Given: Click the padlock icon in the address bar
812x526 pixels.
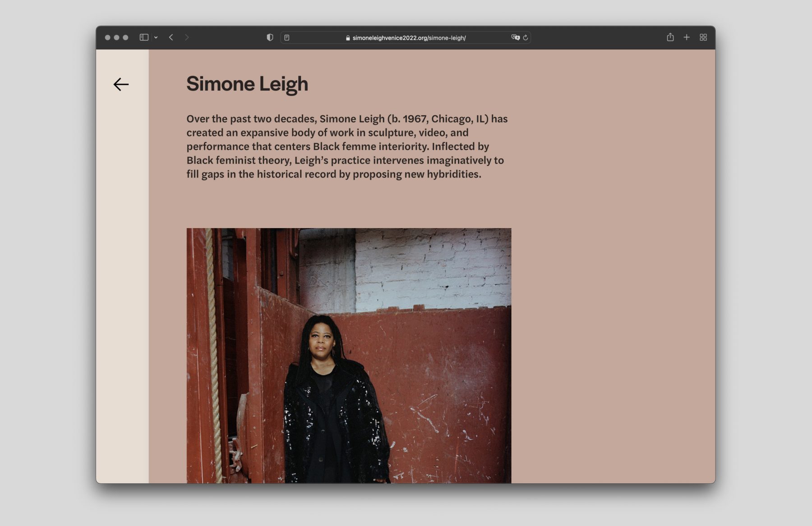Looking at the screenshot, I should click(x=348, y=38).
